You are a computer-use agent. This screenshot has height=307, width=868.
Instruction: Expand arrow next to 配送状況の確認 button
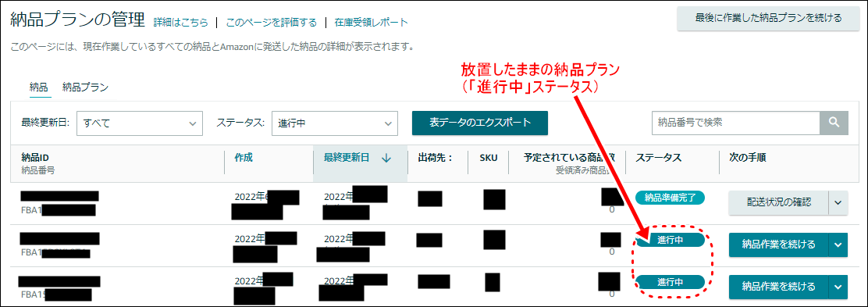pyautogui.click(x=838, y=203)
